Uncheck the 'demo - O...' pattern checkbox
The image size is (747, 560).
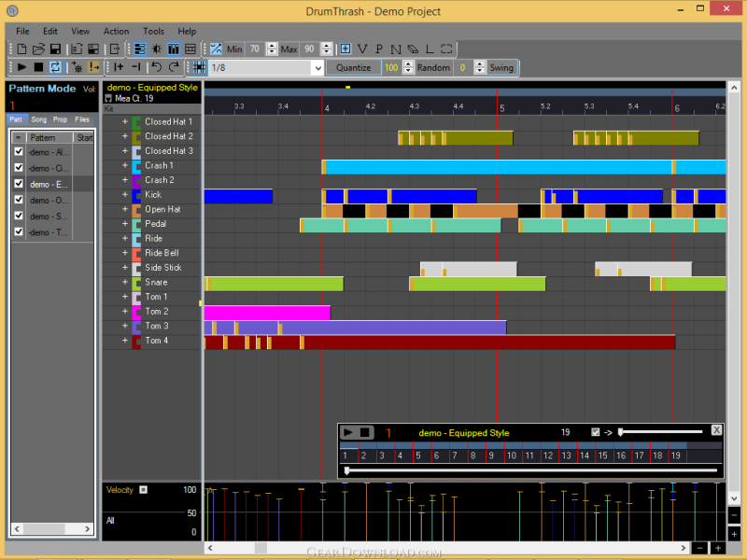pos(19,200)
